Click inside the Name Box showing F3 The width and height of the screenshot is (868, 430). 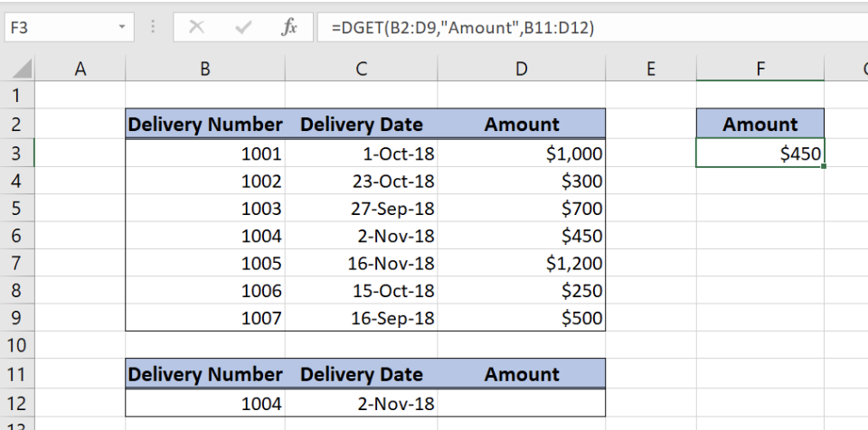[x=54, y=28]
